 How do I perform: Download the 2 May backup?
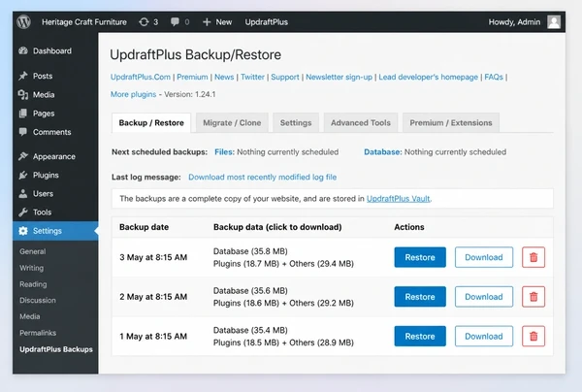coord(484,297)
